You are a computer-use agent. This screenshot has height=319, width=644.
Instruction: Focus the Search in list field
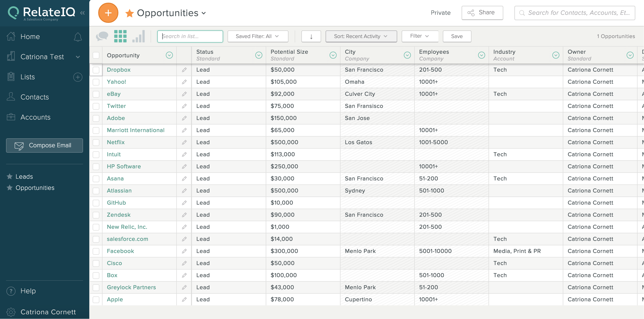click(190, 36)
